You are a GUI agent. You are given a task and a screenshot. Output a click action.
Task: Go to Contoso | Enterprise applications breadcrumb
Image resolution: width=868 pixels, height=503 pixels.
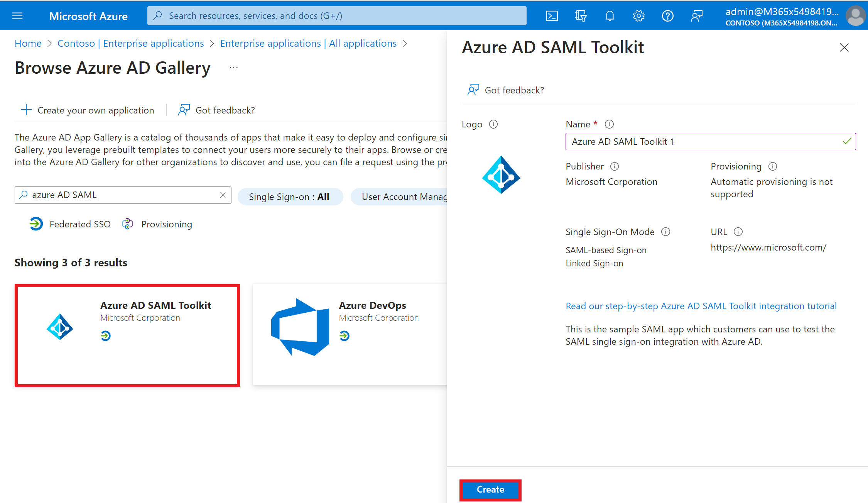(130, 44)
